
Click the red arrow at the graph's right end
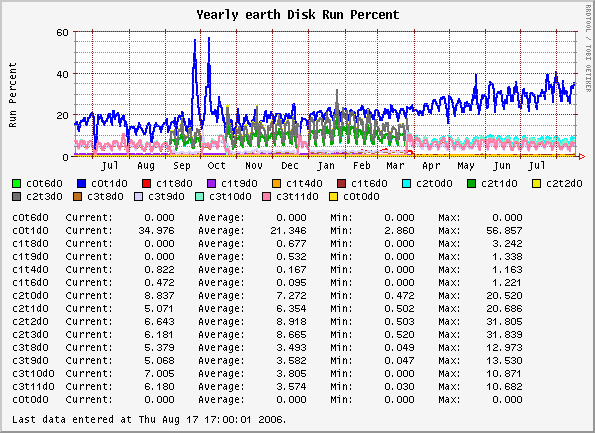click(581, 156)
